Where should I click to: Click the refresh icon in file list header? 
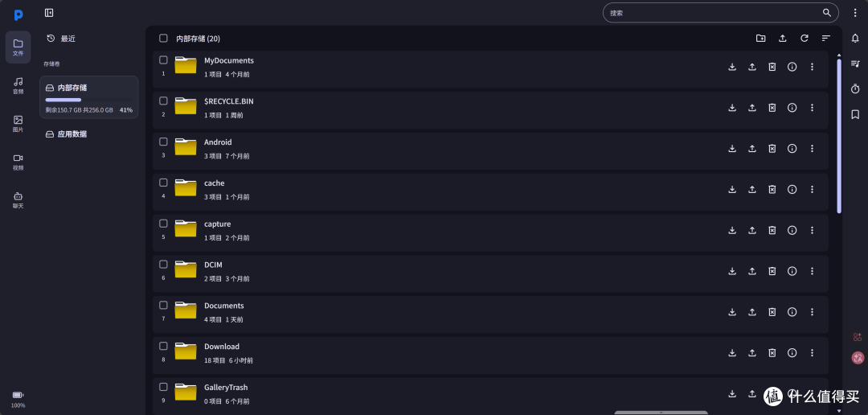(x=805, y=39)
